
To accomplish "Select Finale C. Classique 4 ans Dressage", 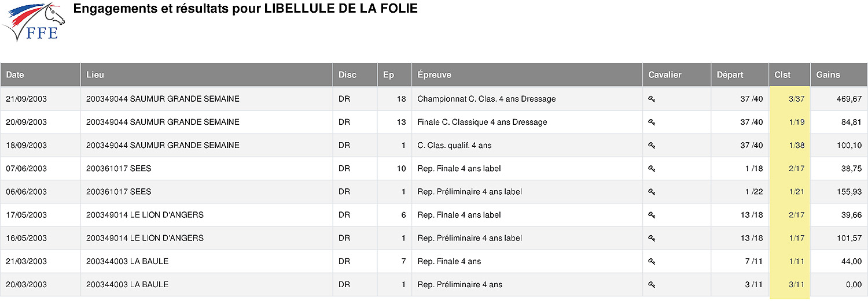I will [x=482, y=122].
